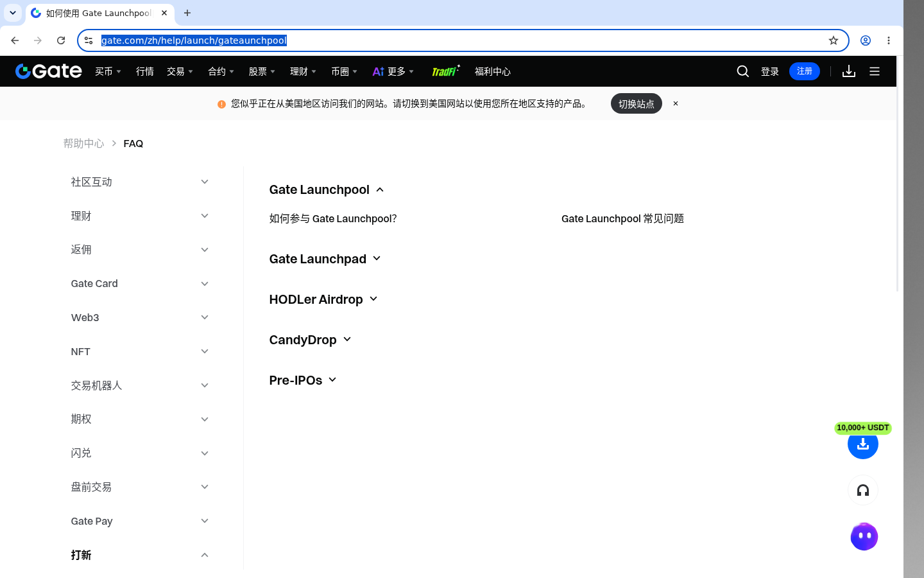Expand the NFT sidebar section
Screen dimensions: 924x578
(140, 351)
